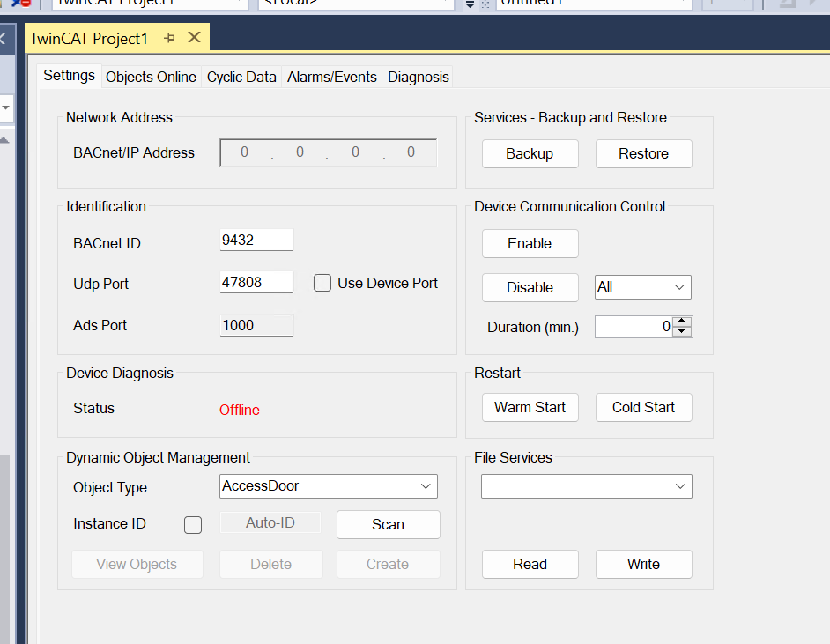Open the Cyclic Data tab
Screen dimensions: 830x644
[241, 78]
